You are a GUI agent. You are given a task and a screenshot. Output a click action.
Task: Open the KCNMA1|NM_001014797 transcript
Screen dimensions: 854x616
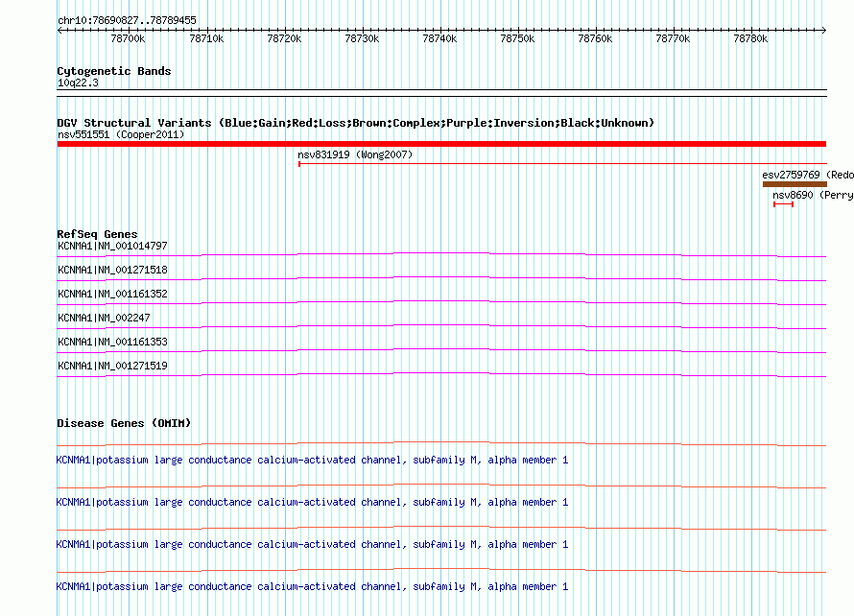112,247
